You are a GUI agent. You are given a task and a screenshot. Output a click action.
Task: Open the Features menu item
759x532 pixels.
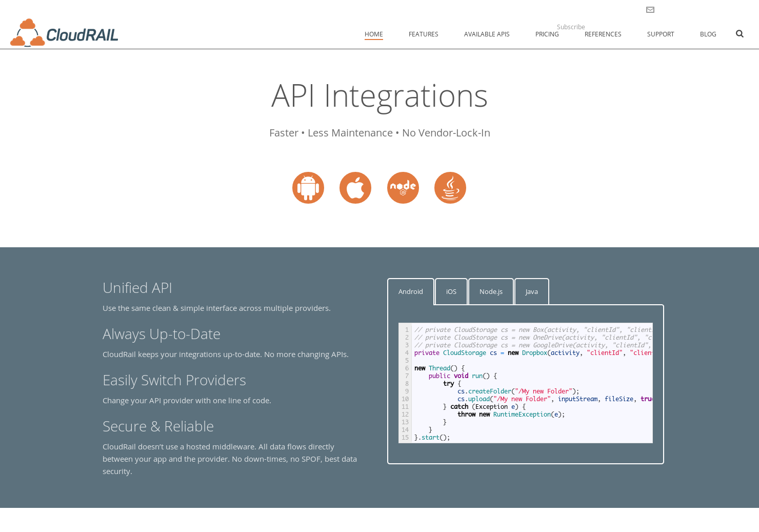[424, 34]
